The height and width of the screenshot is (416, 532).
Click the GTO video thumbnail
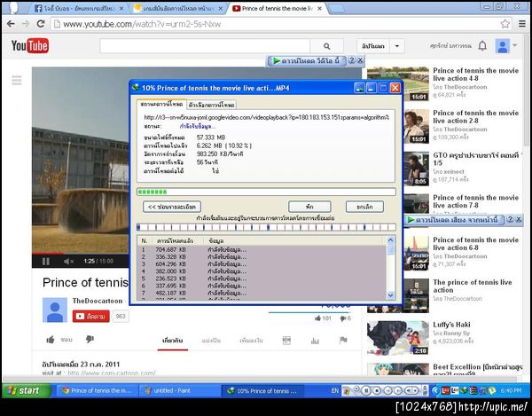click(416, 169)
